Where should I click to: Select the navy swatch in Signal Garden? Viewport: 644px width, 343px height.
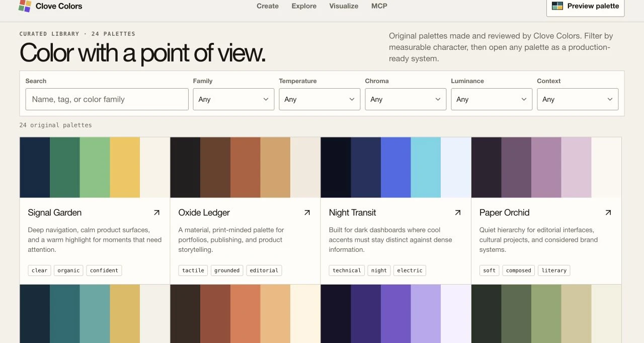click(x=35, y=167)
